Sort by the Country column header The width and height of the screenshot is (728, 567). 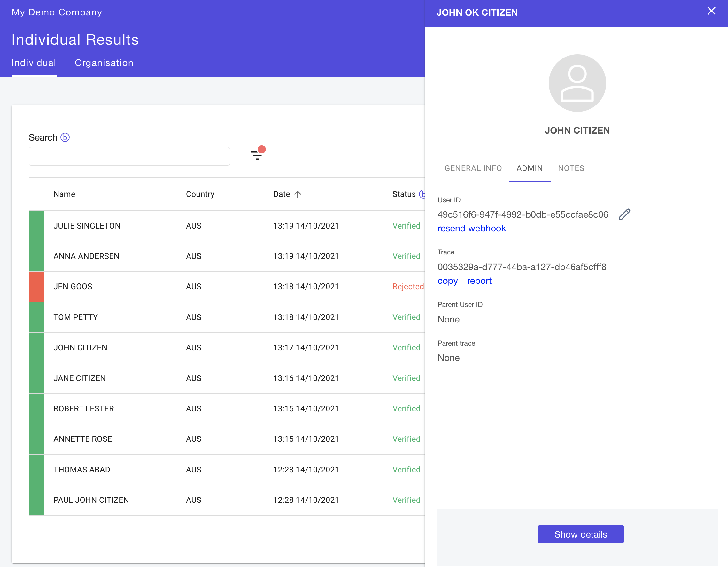coord(200,194)
